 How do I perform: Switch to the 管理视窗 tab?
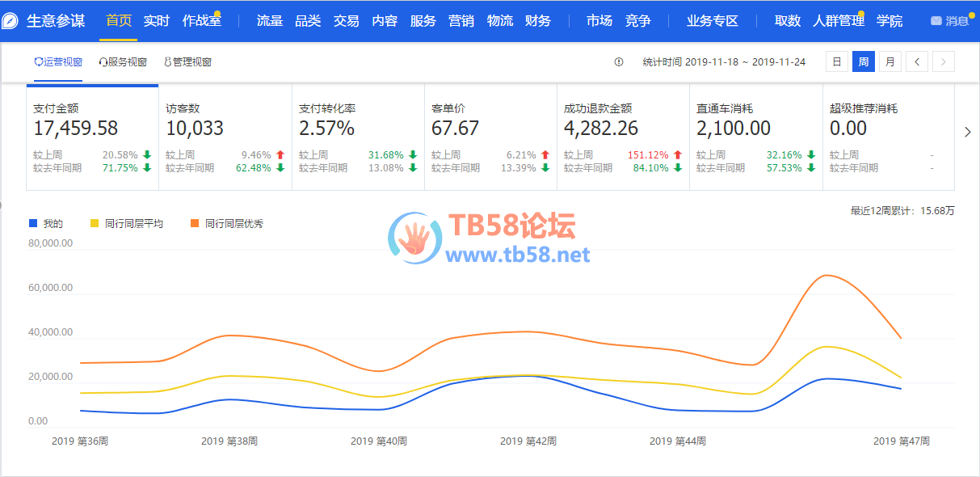point(187,61)
